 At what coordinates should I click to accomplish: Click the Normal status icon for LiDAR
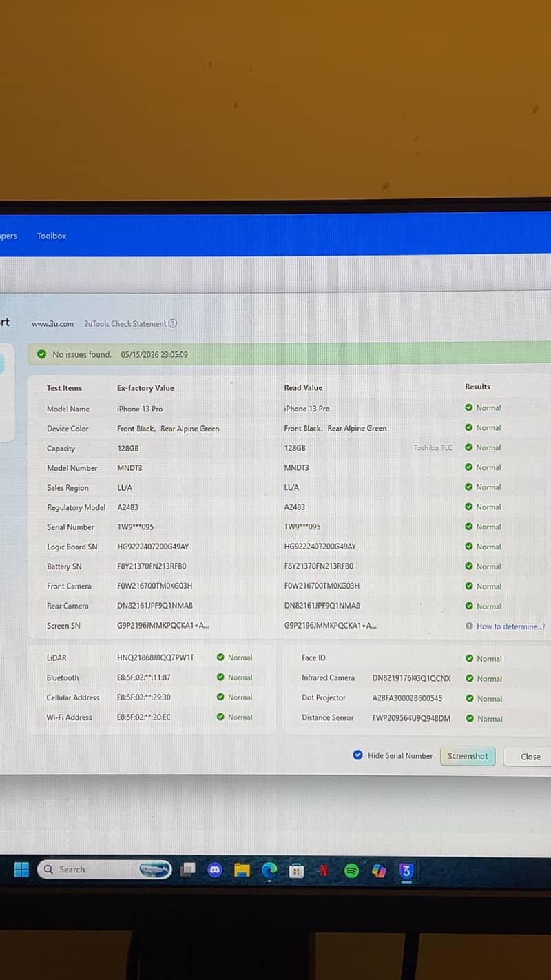click(x=220, y=657)
